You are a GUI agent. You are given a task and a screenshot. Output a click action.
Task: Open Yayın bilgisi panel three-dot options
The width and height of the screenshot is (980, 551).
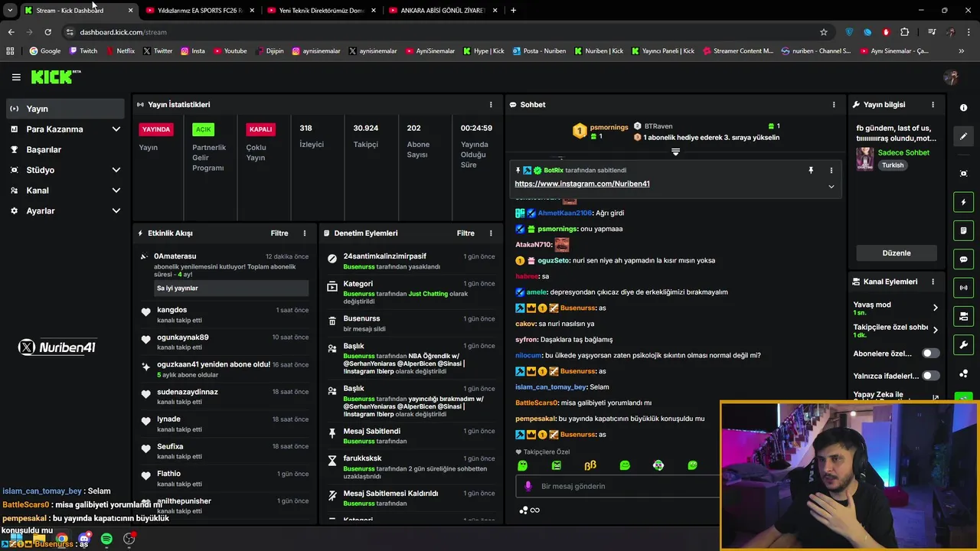pyautogui.click(x=933, y=105)
